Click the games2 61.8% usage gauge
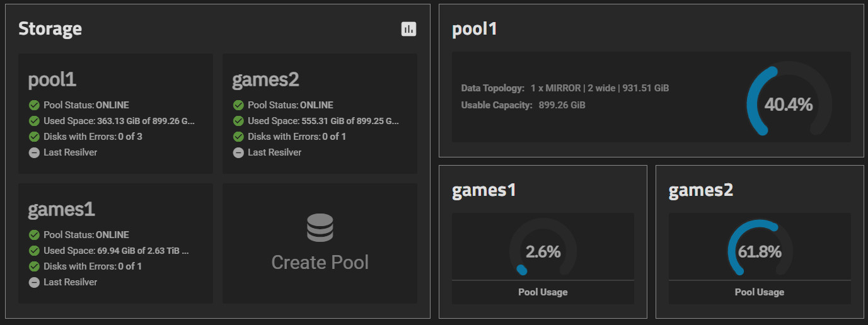The height and width of the screenshot is (325, 868). [x=760, y=248]
